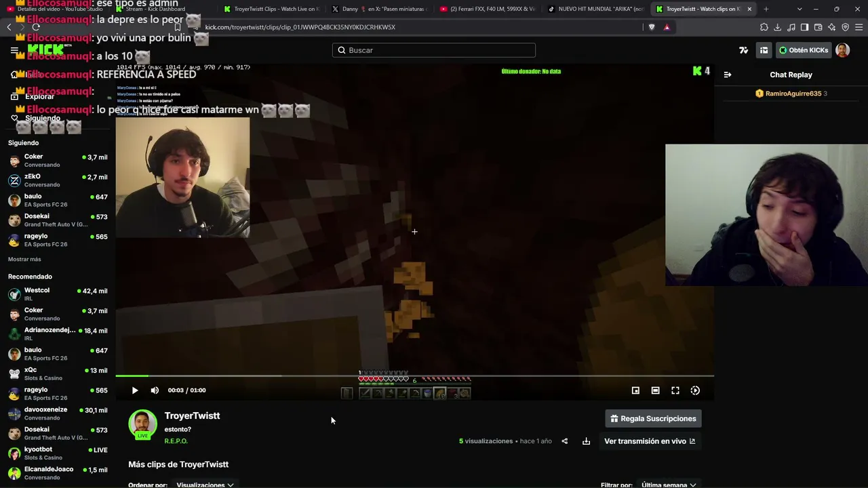The width and height of the screenshot is (868, 488).
Task: Reload the Kick clip page
Action: tap(36, 27)
